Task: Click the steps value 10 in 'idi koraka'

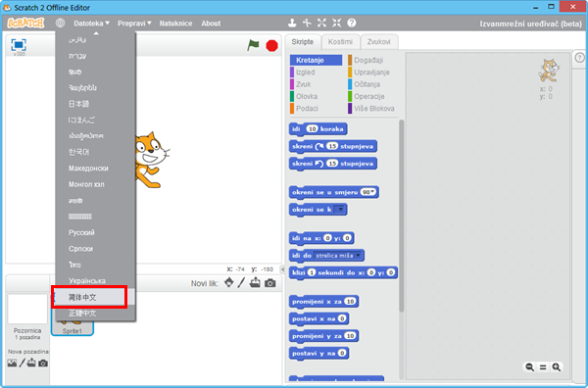Action: point(312,129)
